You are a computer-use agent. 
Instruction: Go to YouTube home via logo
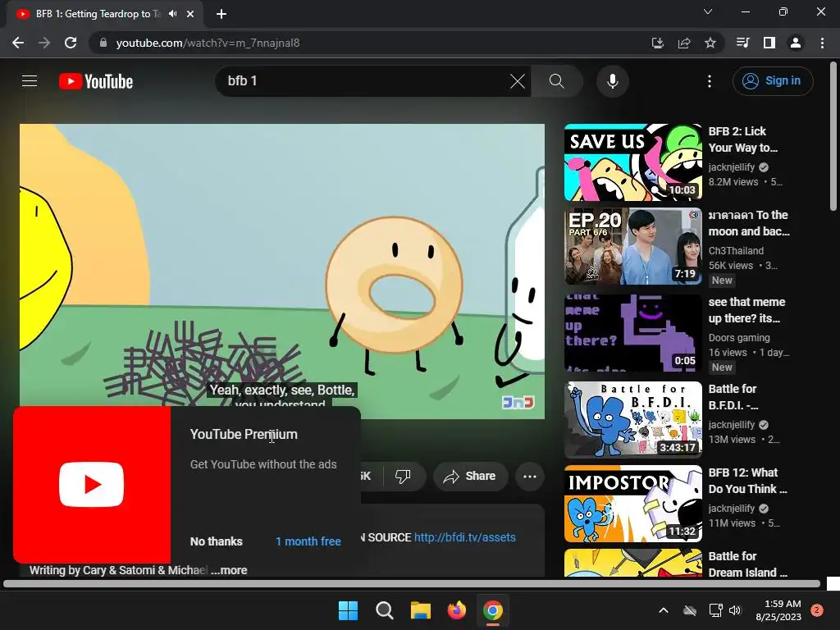point(96,81)
